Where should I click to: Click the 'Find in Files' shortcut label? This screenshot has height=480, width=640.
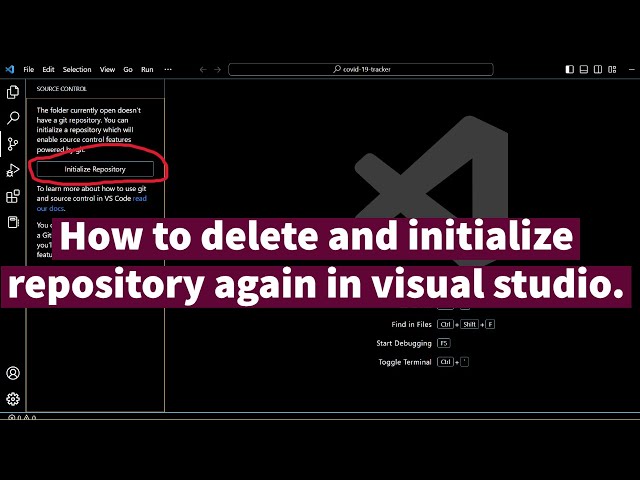[x=411, y=324]
